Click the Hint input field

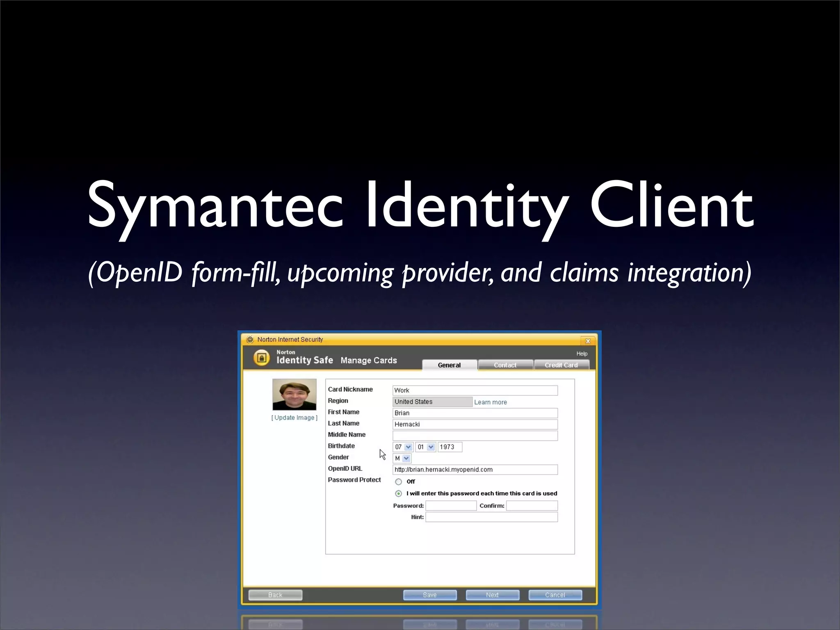pos(492,517)
